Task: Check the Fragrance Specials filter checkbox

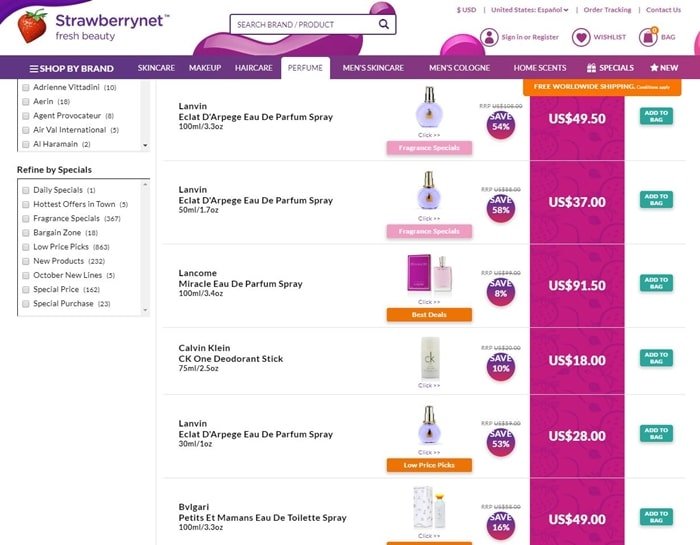Action: coord(26,219)
